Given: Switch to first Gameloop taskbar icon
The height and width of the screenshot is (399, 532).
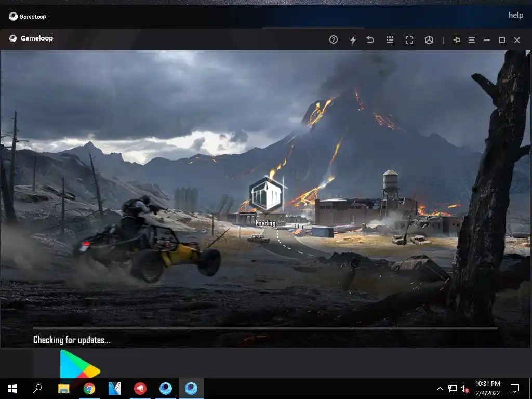Looking at the screenshot, I should tap(166, 389).
